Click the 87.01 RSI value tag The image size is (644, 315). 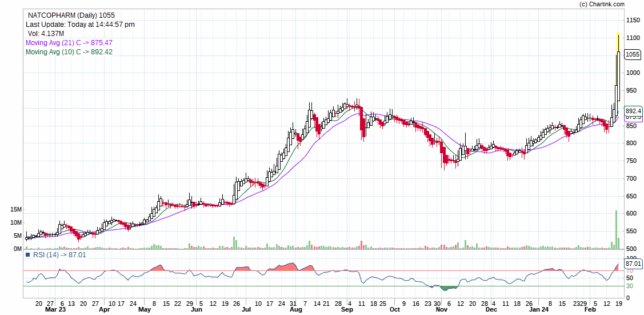pyautogui.click(x=633, y=263)
